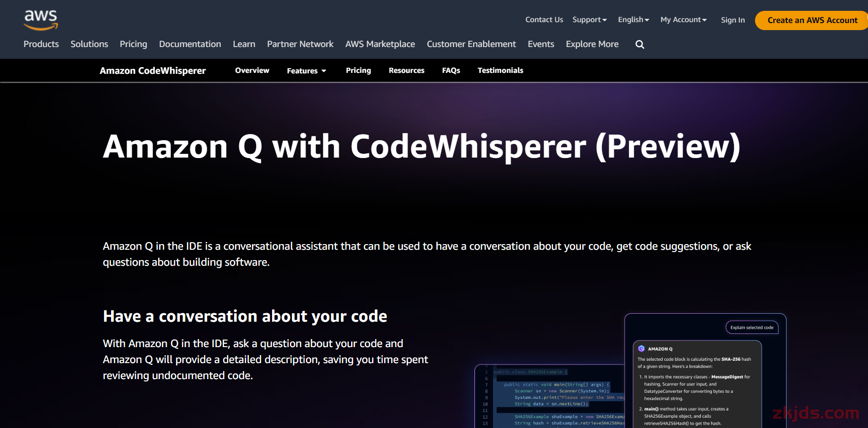Select Pricing in CodeWhisperer sub-navigation
Image resolution: width=868 pixels, height=428 pixels.
coord(358,71)
